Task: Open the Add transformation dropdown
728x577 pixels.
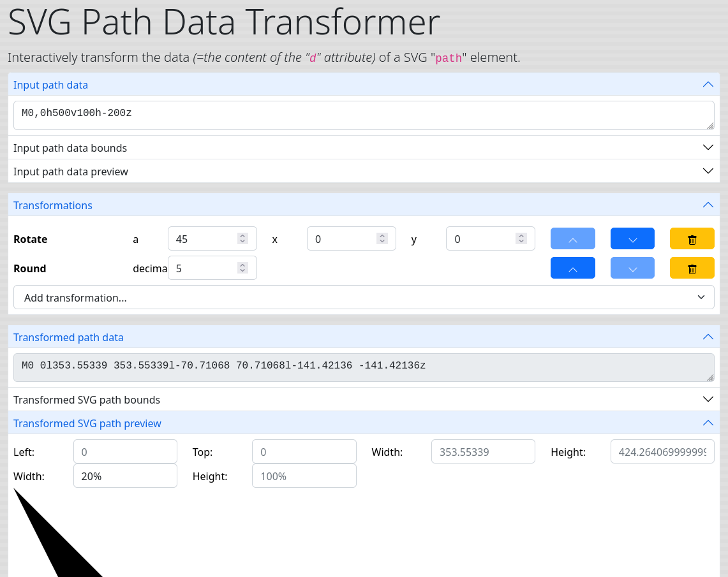Action: click(364, 297)
